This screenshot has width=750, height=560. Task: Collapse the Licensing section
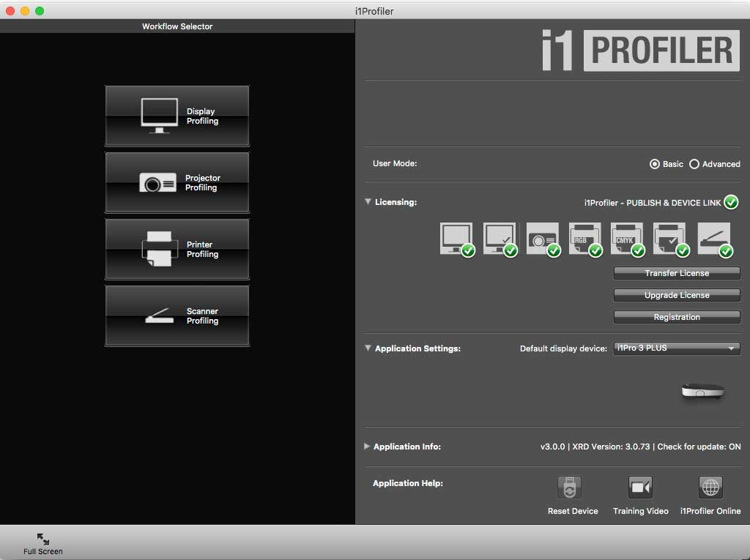point(368,202)
